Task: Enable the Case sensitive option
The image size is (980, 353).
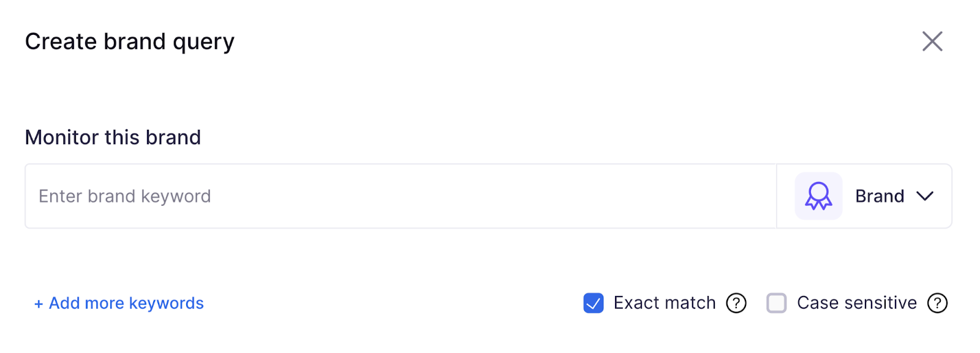Action: (x=776, y=303)
